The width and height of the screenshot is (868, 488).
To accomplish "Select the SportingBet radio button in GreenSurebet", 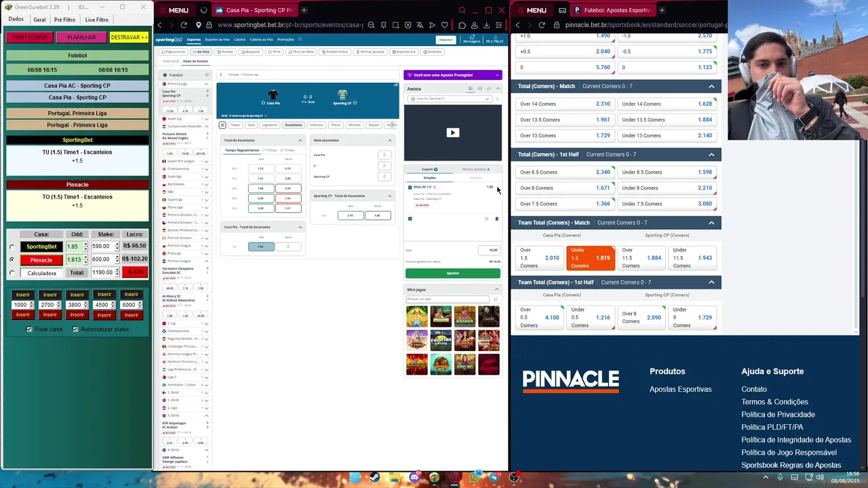I will tap(12, 247).
